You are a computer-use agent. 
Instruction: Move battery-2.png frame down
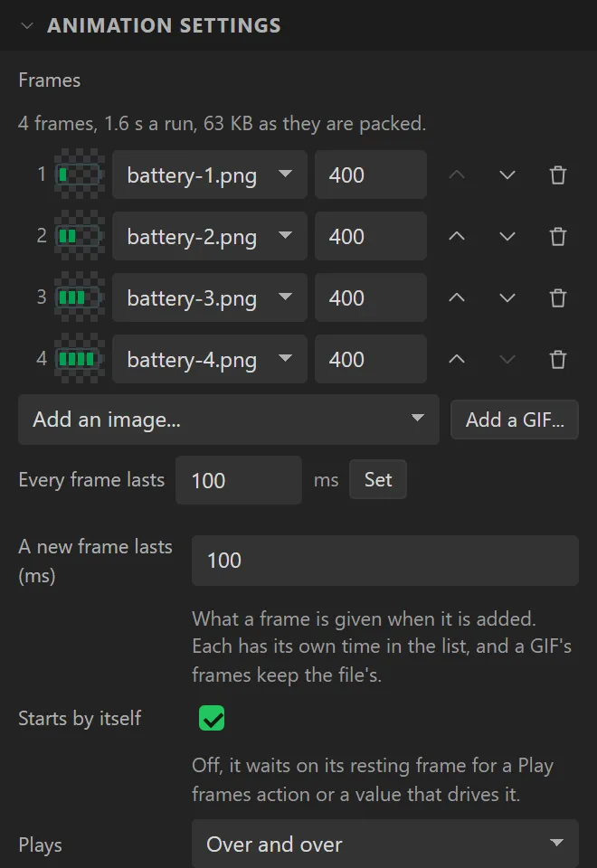click(x=507, y=236)
